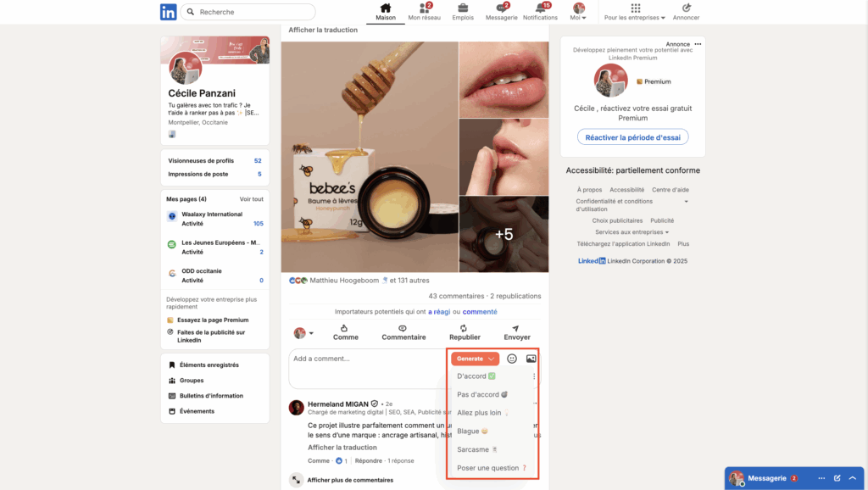Expand the Messagerie panel with the chevron
The width and height of the screenshot is (868, 490).
coord(852,477)
